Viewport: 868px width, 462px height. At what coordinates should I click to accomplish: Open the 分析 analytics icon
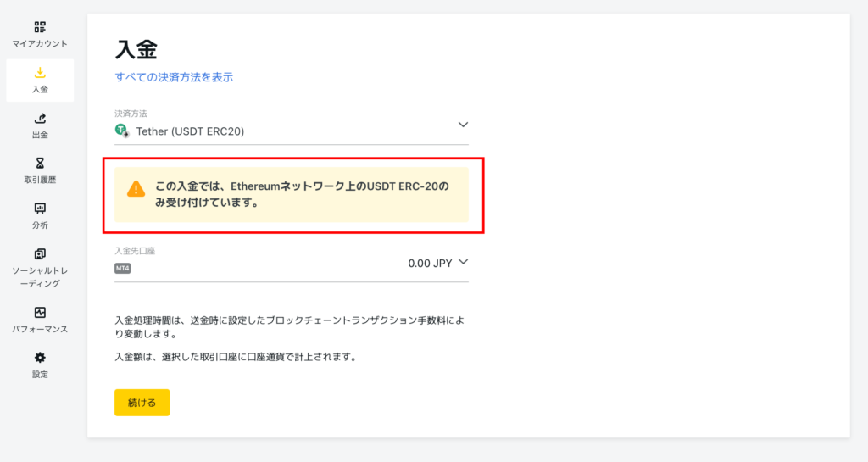click(40, 209)
